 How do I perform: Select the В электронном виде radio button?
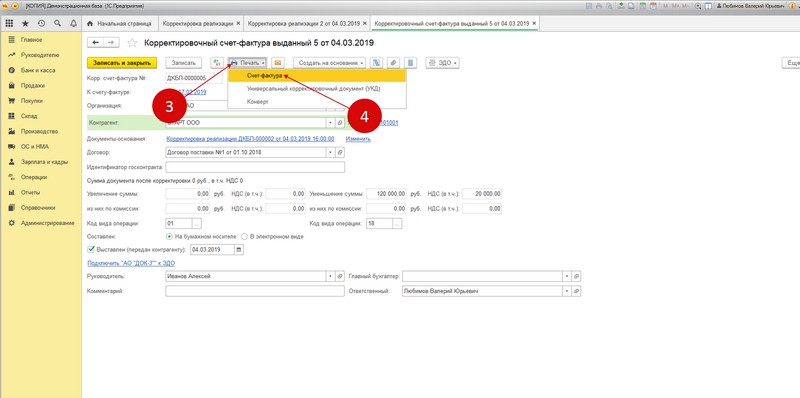pyautogui.click(x=244, y=237)
